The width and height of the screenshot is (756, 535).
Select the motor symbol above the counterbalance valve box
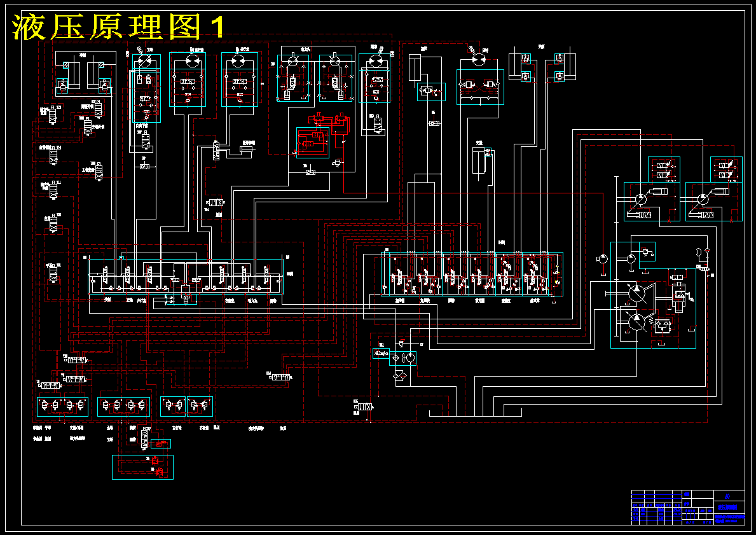(x=479, y=59)
